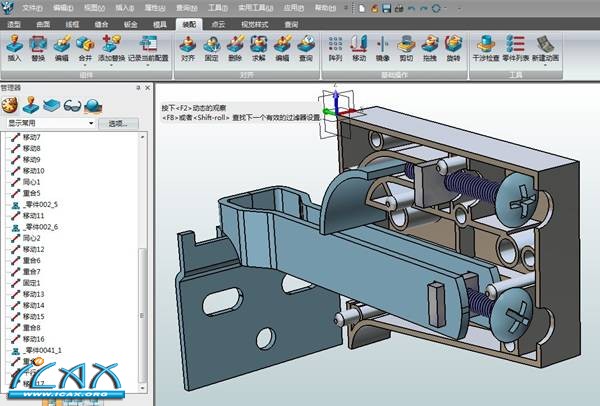
Task: Select the 固定 (Fix) constraint icon
Action: (211, 45)
